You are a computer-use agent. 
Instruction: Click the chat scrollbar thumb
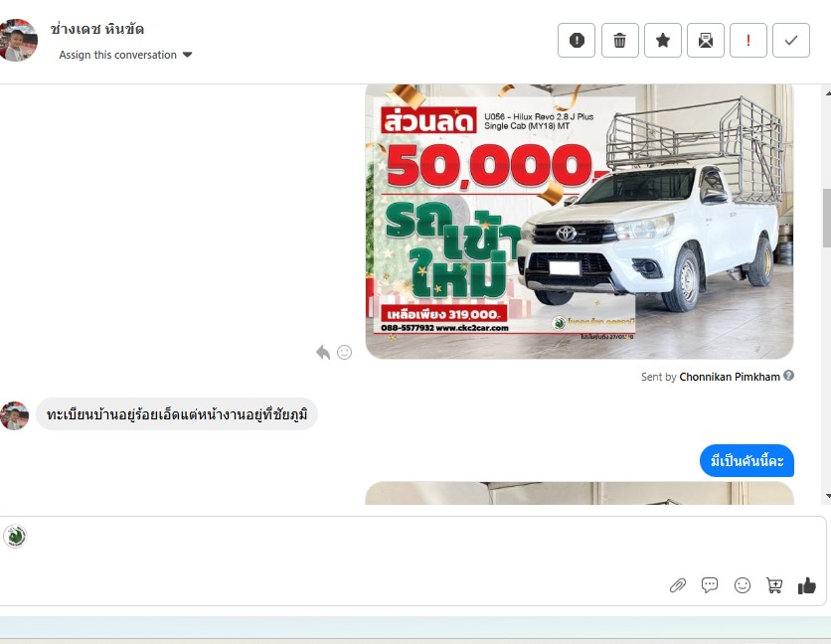[827, 218]
